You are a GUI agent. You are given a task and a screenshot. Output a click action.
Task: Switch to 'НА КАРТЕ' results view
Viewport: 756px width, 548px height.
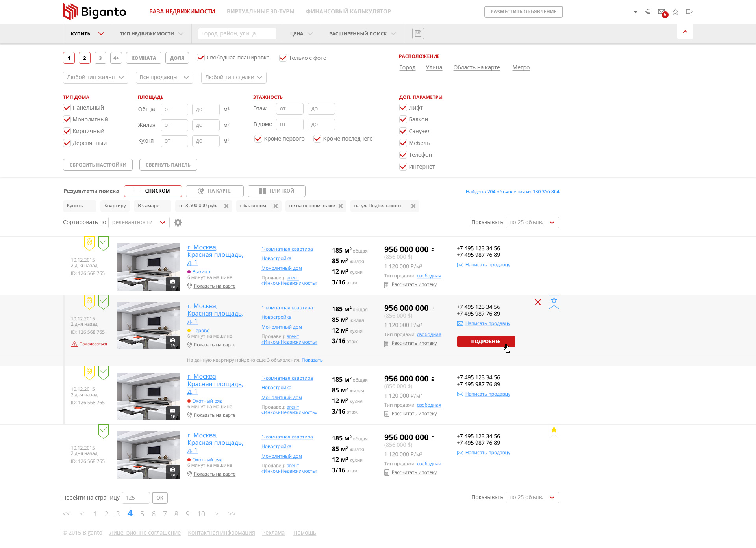click(215, 191)
